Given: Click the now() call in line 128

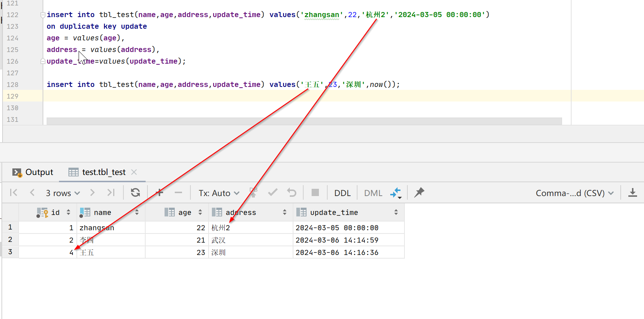Looking at the screenshot, I should coord(380,85).
